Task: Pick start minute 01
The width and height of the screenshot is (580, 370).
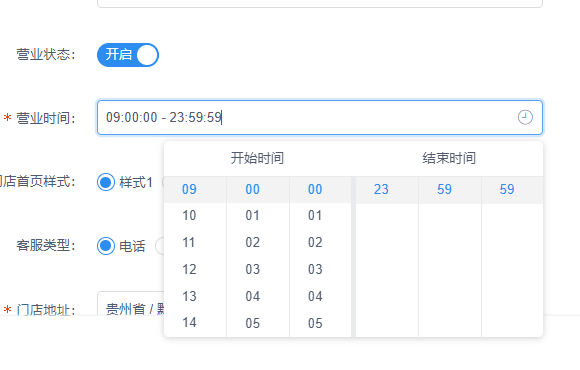Action: pos(258,215)
